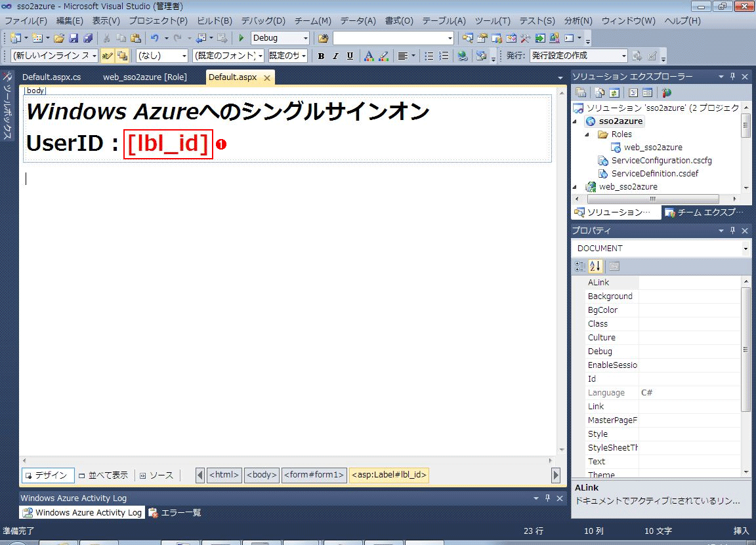Click the Open File folder icon
Viewport: 756px width, 545px height.
[x=59, y=38]
